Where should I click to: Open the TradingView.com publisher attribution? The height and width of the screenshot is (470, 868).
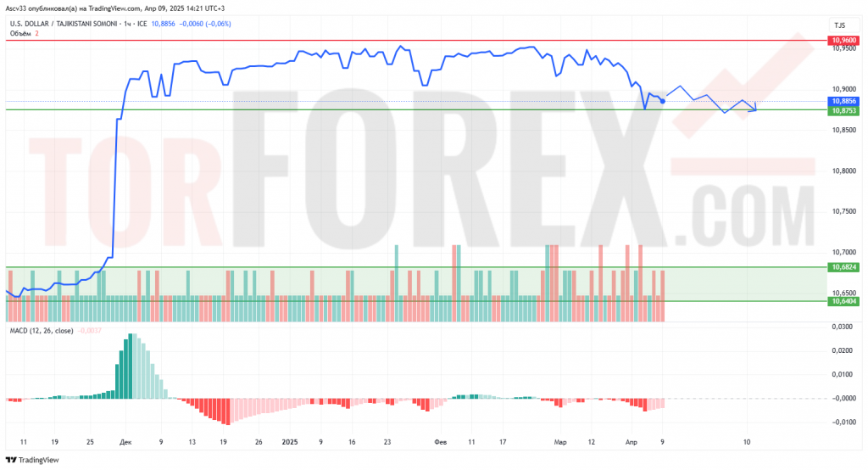coord(108,8)
